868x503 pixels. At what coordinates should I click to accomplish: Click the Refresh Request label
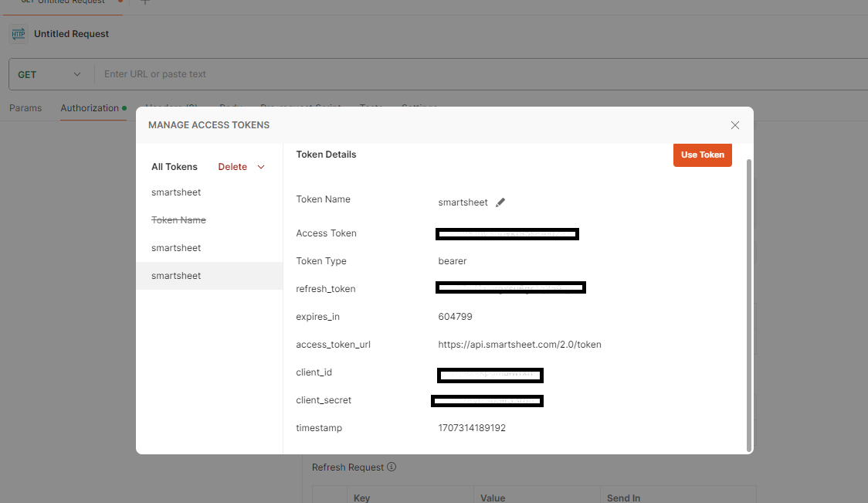[348, 467]
